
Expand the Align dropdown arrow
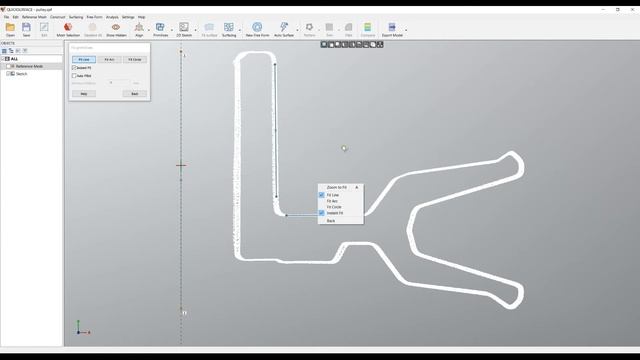[149, 30]
